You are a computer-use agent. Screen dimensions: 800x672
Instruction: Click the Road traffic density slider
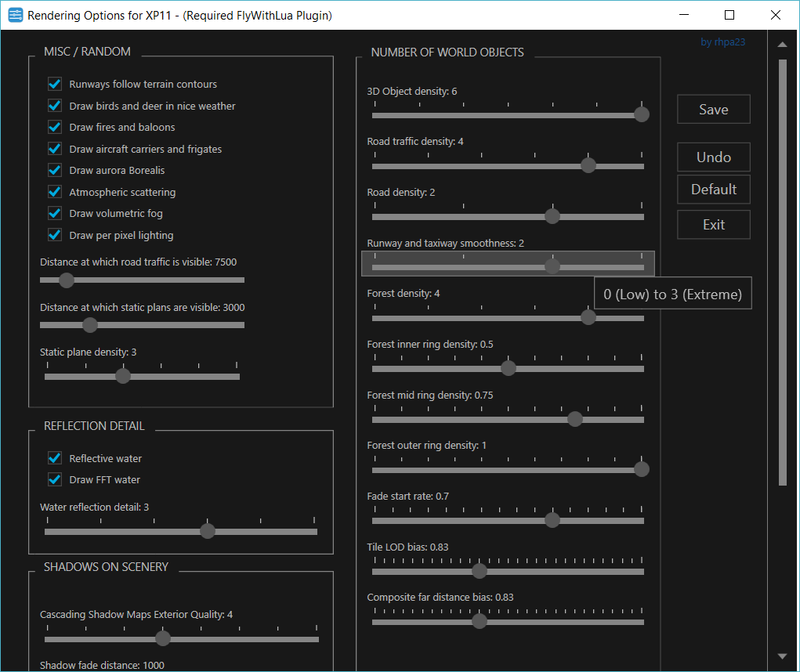tap(508, 162)
